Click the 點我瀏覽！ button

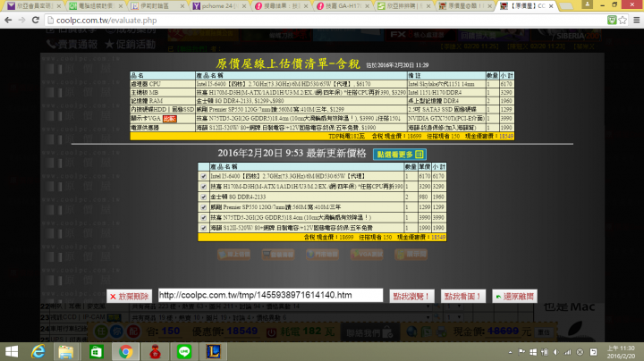click(x=411, y=296)
